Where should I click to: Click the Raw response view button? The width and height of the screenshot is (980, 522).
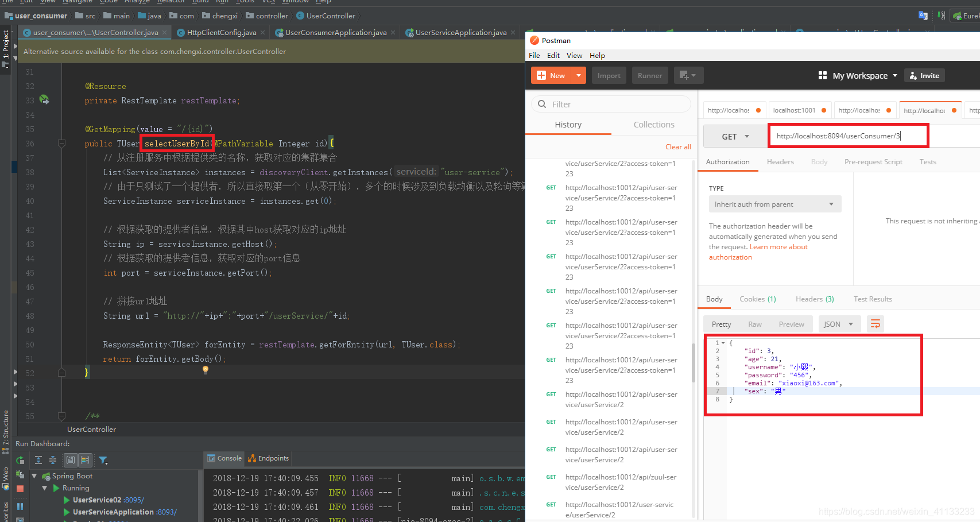(x=754, y=324)
